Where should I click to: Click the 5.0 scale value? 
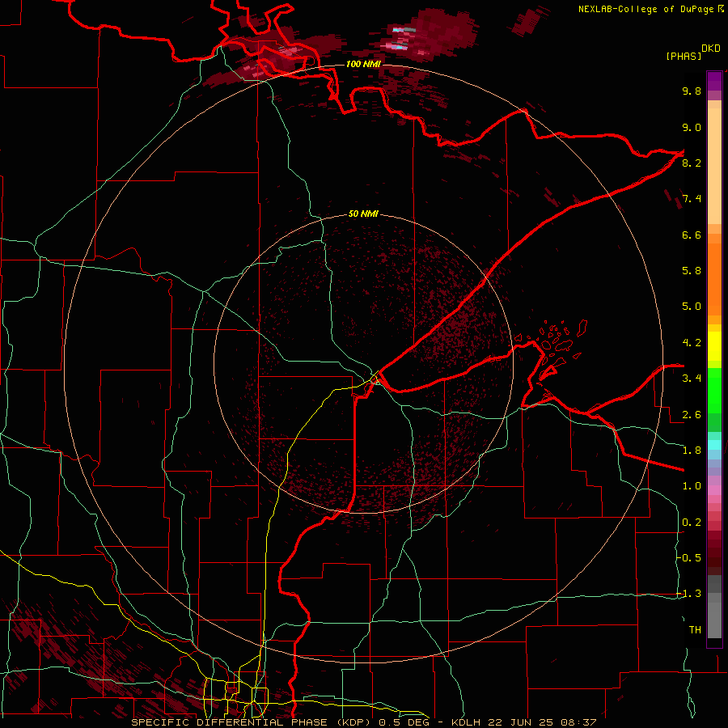[692, 307]
